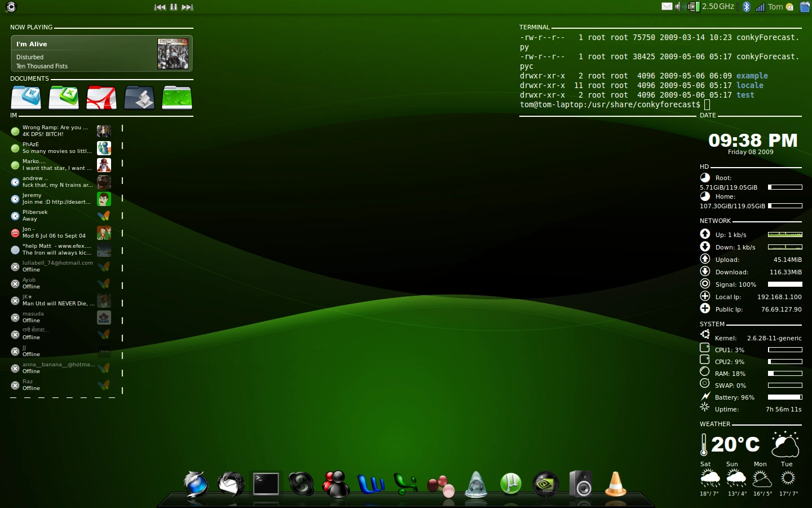Image resolution: width=812 pixels, height=508 pixels.
Task: Skip to the next track
Action: tap(187, 7)
